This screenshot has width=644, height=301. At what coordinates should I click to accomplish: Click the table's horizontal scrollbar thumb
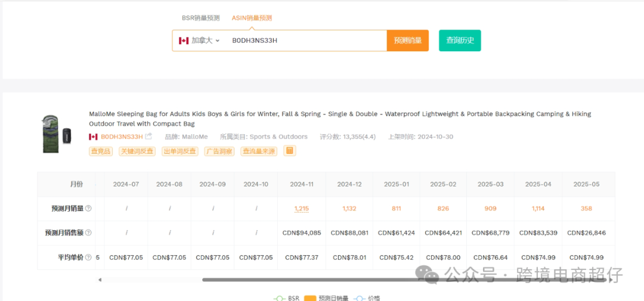point(404,280)
